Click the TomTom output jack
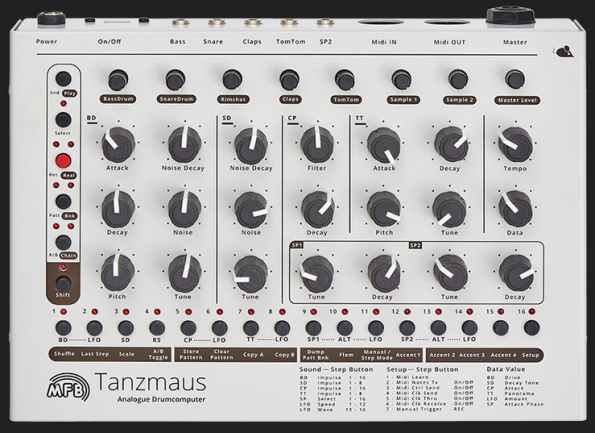Screen dimensions: 595x433 point(289,22)
